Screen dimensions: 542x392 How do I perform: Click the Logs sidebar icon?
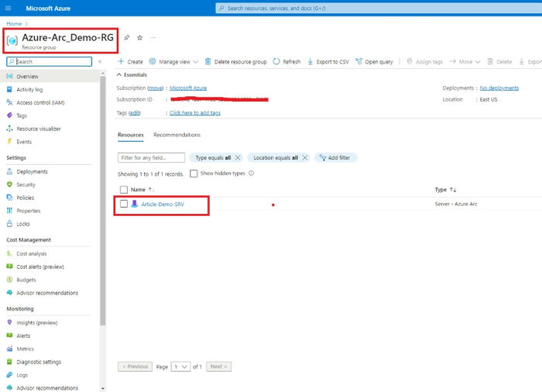tap(9, 375)
